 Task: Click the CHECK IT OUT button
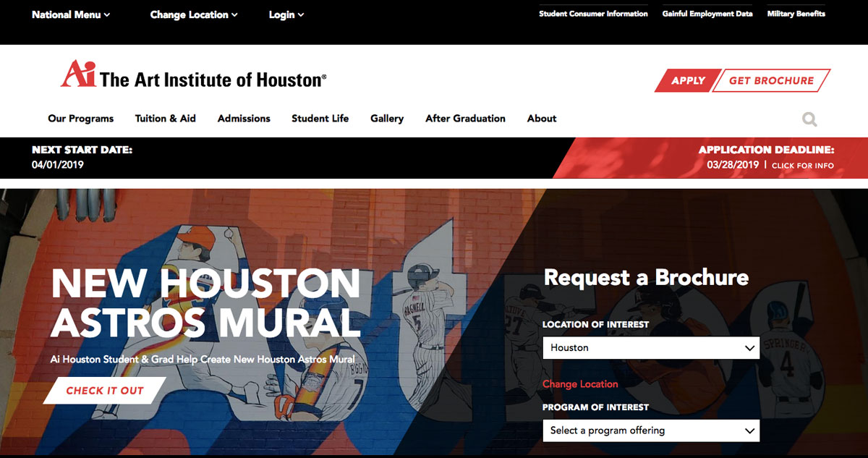[x=105, y=391]
